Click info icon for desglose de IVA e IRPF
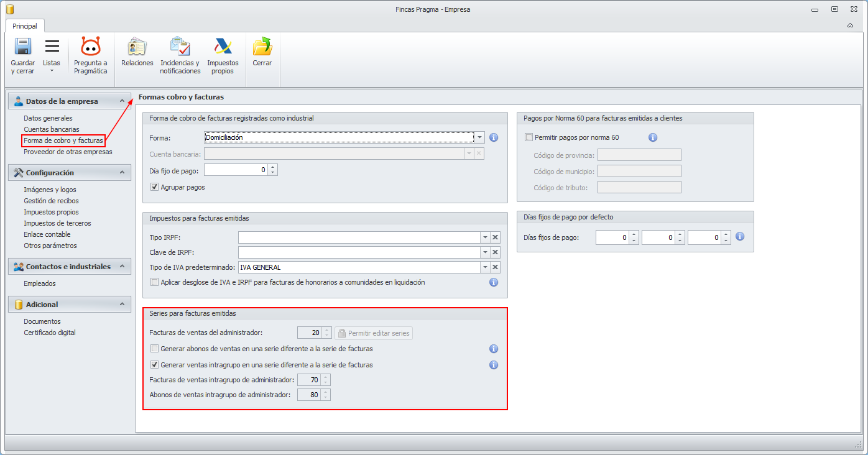 click(x=494, y=282)
